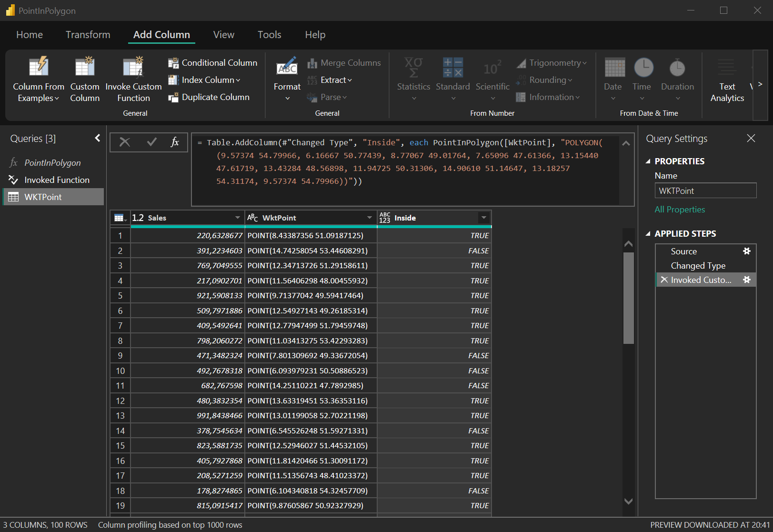This screenshot has width=773, height=532.
Task: Open Source step settings gear
Action: tap(747, 251)
